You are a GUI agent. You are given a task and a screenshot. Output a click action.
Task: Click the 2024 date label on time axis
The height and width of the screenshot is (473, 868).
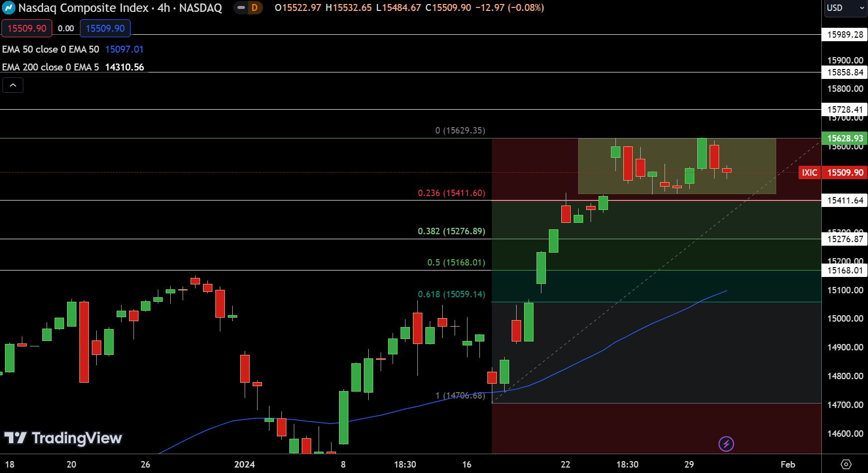click(244, 465)
